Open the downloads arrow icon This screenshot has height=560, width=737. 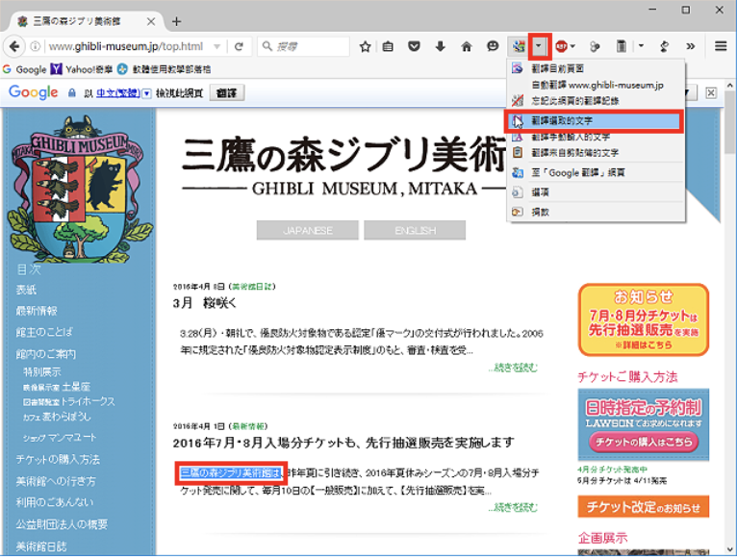[x=440, y=46]
